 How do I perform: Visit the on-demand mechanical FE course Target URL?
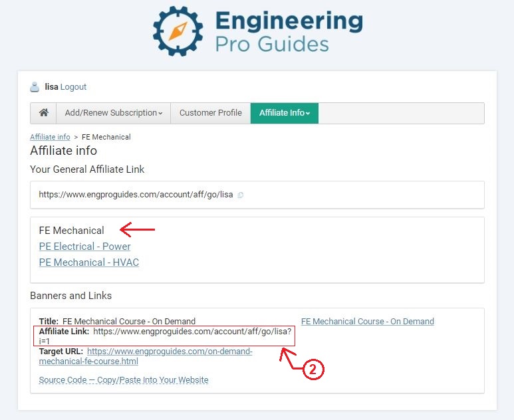tap(146, 356)
